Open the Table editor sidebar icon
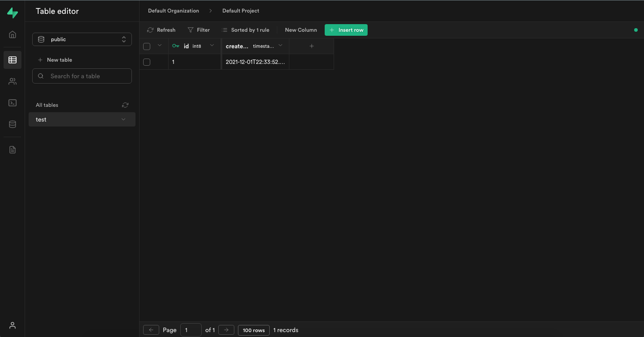This screenshot has height=337, width=644. tap(13, 60)
